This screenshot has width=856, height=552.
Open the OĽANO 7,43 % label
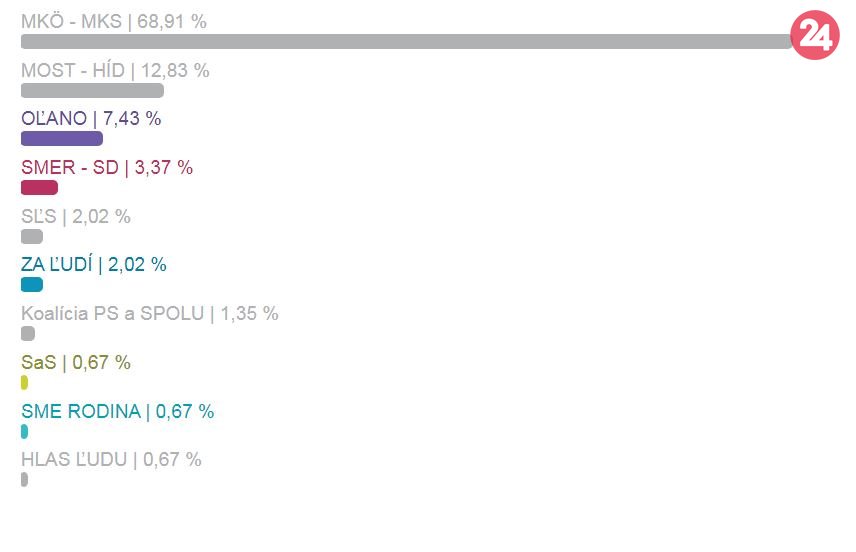(x=91, y=119)
